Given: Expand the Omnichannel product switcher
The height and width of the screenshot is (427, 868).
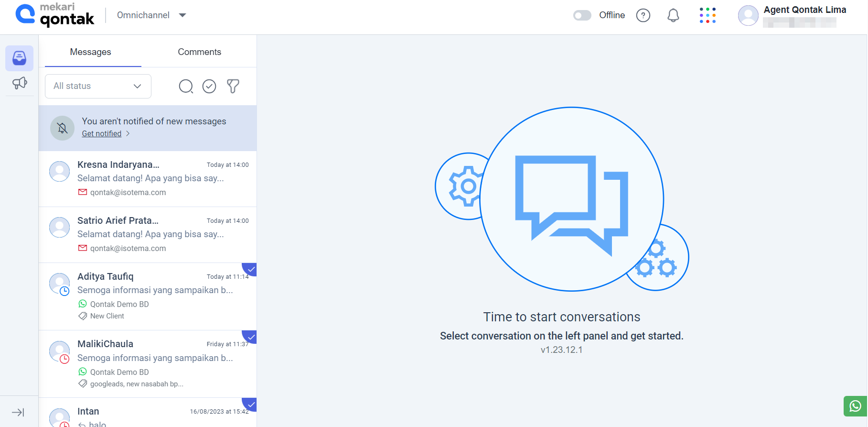Looking at the screenshot, I should tap(151, 15).
